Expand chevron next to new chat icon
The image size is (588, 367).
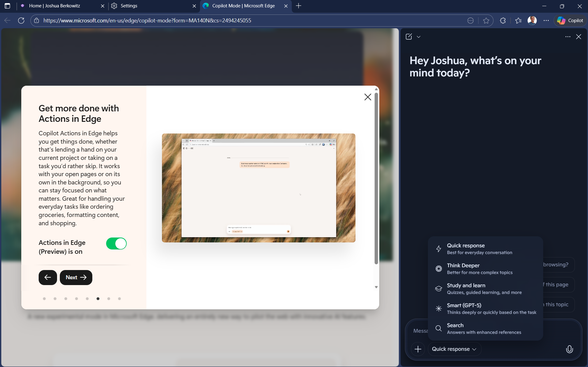419,37
